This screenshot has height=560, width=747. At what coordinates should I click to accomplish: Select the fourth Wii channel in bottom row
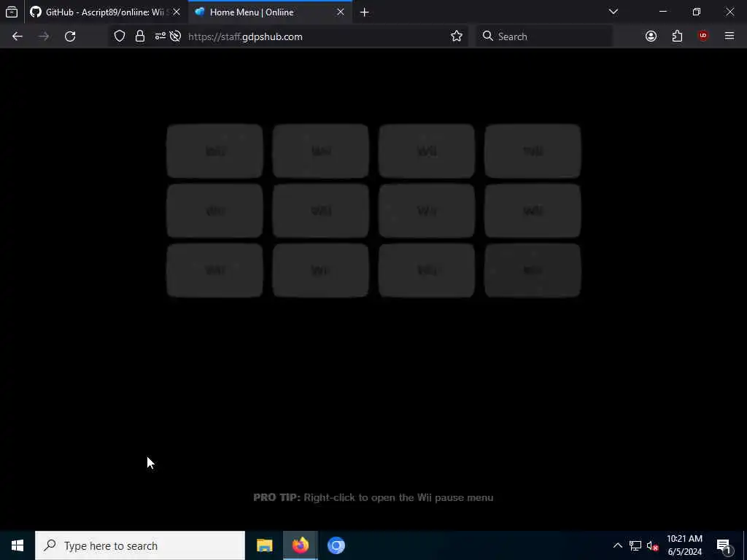tap(533, 271)
